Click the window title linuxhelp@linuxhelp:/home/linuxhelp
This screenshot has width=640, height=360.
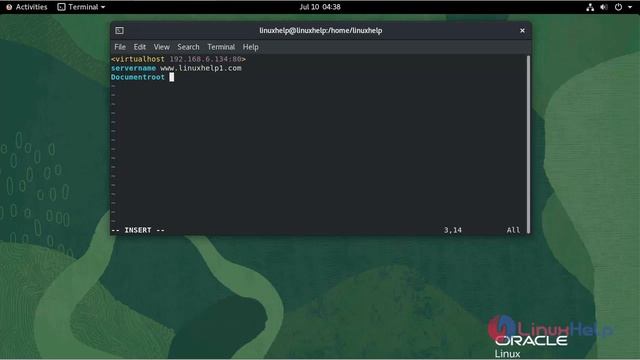[321, 31]
